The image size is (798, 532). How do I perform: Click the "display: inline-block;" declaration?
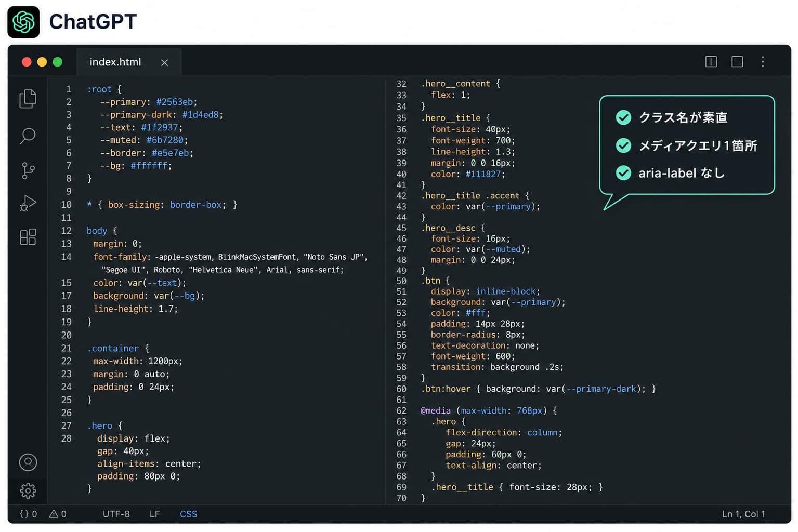pos(485,291)
